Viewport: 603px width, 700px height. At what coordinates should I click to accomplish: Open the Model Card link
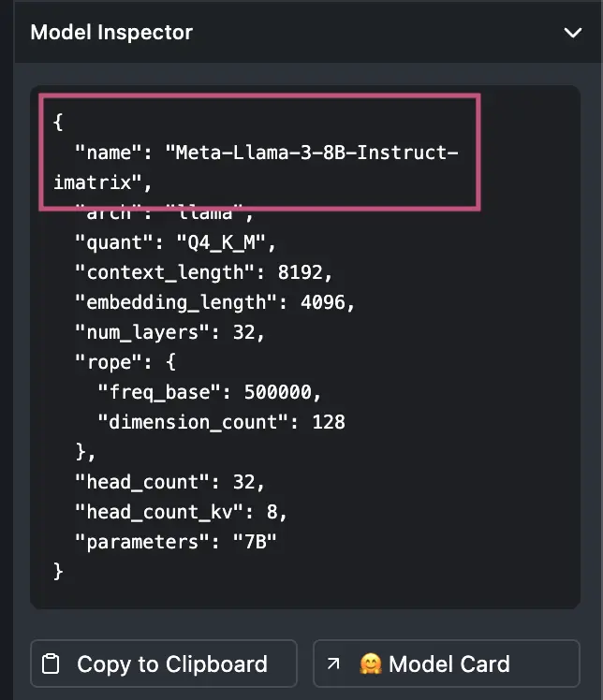click(447, 664)
